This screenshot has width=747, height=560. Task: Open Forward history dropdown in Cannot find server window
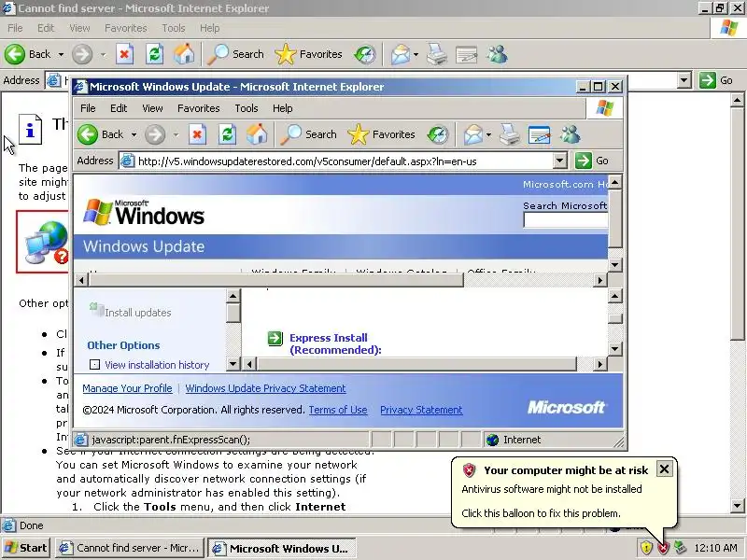103,54
